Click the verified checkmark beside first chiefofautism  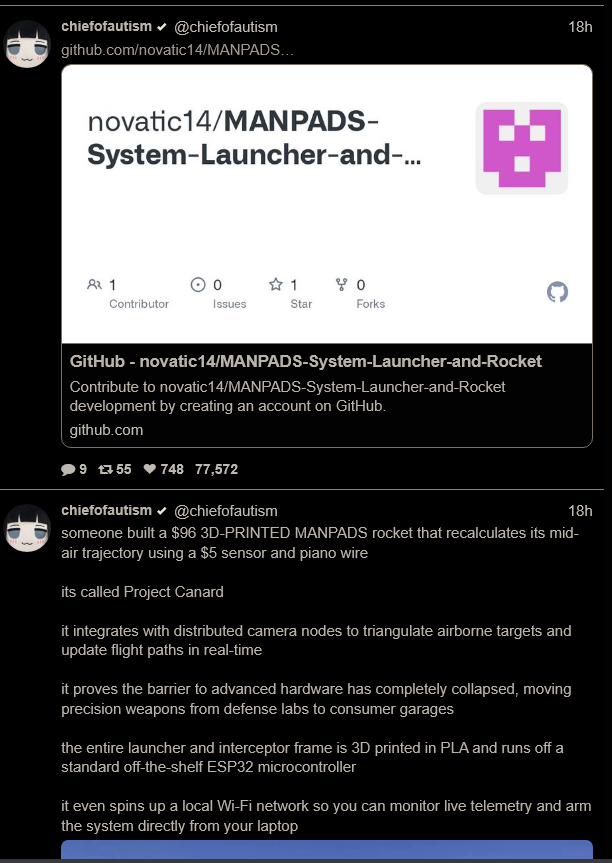pos(162,27)
